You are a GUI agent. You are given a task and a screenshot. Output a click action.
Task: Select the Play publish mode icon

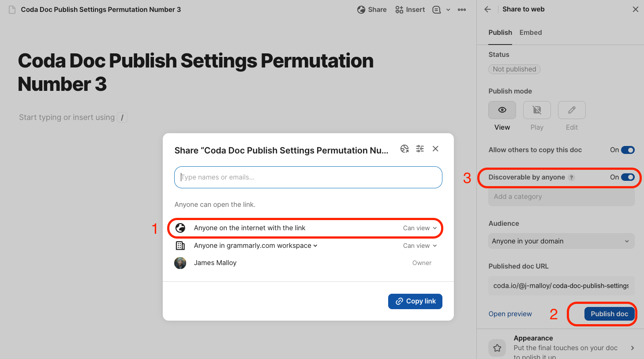pyautogui.click(x=537, y=110)
